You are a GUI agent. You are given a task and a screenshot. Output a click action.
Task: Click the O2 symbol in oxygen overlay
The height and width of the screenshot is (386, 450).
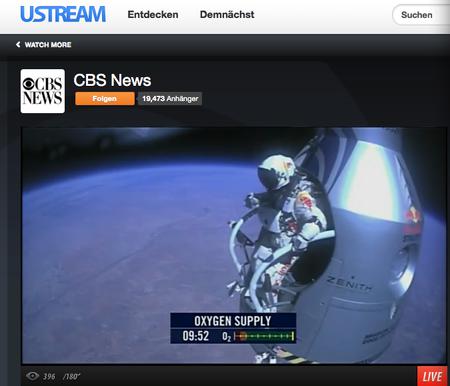pyautogui.click(x=226, y=337)
